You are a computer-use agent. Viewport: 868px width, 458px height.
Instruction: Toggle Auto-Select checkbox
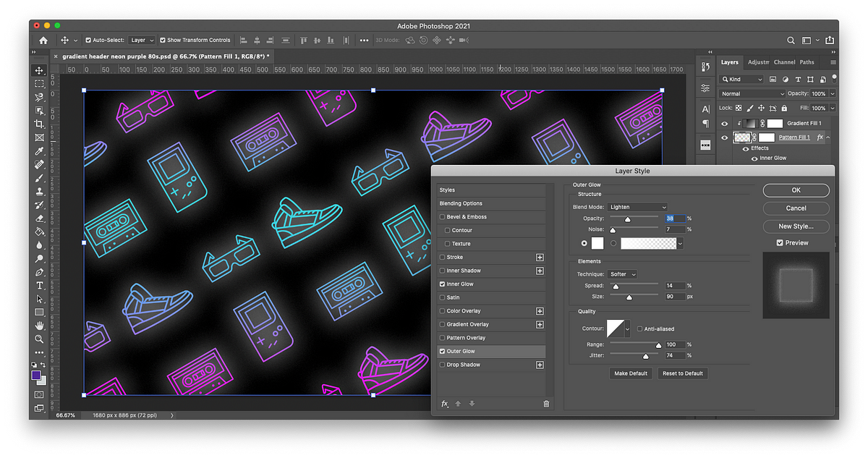[x=88, y=41]
